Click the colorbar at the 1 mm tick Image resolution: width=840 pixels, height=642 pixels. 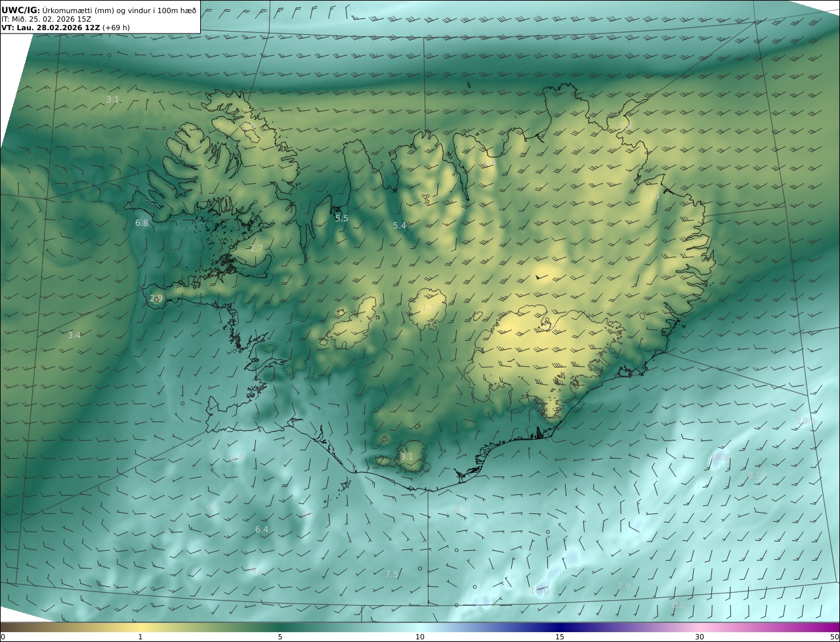pyautogui.click(x=140, y=628)
